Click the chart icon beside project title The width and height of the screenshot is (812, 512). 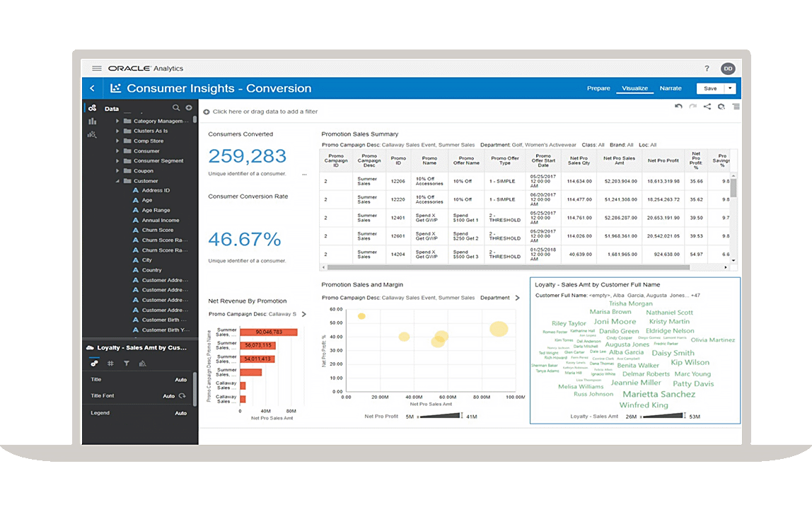115,88
